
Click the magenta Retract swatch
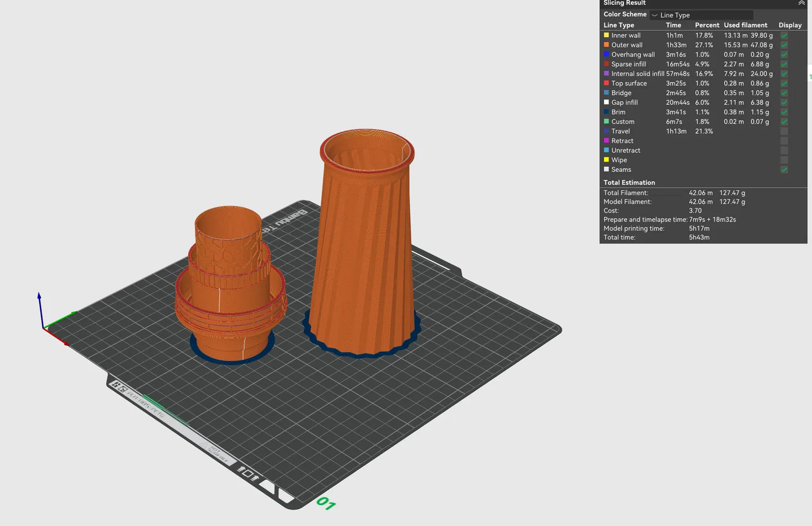pyautogui.click(x=606, y=141)
